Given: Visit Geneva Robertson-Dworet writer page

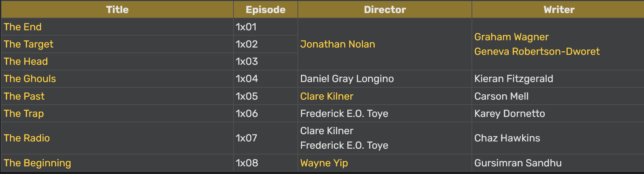Looking at the screenshot, I should tap(537, 51).
